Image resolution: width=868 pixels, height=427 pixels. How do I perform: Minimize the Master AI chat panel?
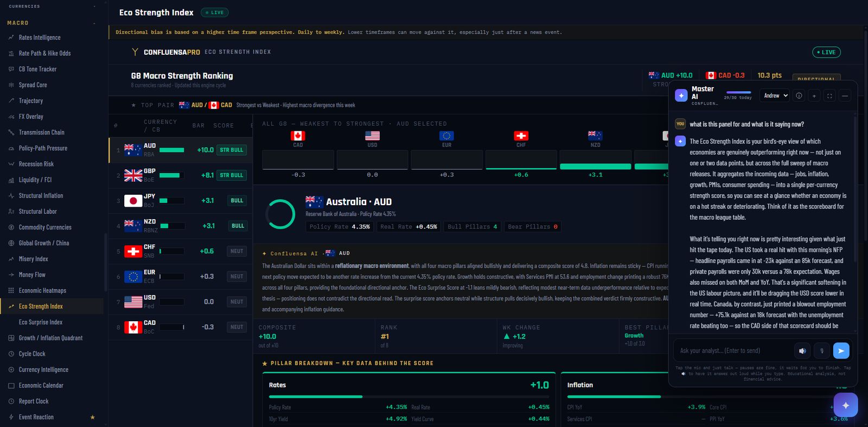(x=845, y=95)
